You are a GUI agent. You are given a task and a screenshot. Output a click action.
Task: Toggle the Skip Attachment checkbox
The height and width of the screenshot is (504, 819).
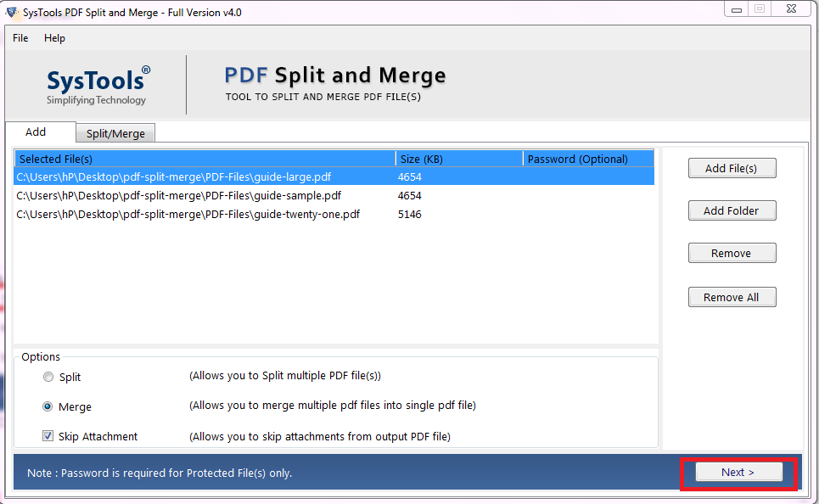[48, 435]
